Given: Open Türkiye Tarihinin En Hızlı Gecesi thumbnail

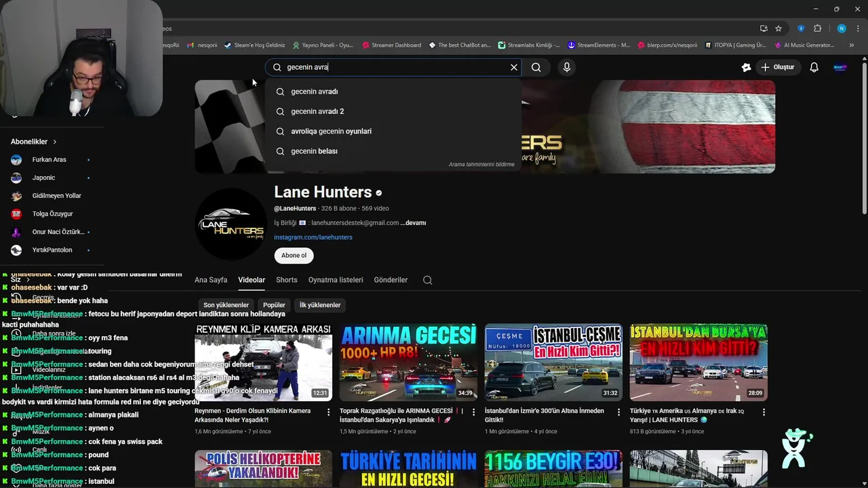Looking at the screenshot, I should pyautogui.click(x=408, y=469).
